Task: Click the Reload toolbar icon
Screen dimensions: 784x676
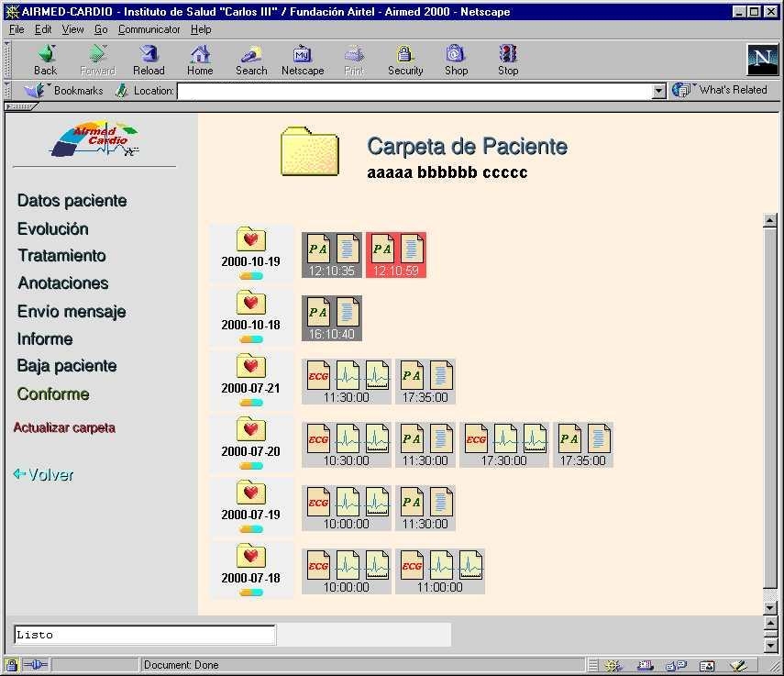Action: coord(149,60)
